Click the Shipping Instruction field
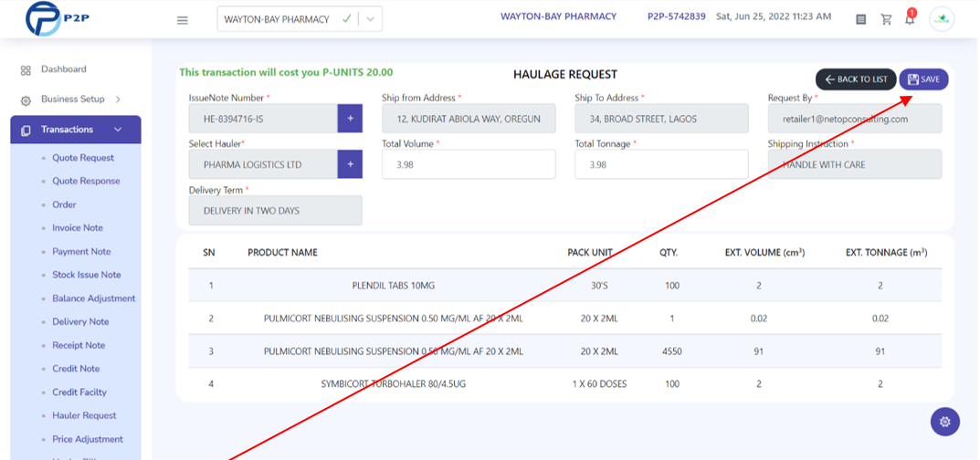980x460 pixels. click(x=855, y=165)
